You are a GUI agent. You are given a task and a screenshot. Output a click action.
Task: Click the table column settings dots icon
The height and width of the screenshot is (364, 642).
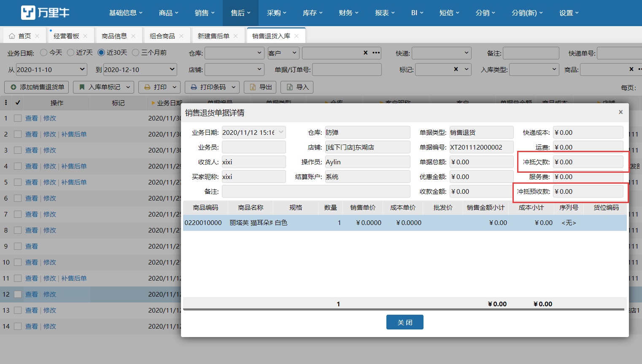tap(5, 102)
